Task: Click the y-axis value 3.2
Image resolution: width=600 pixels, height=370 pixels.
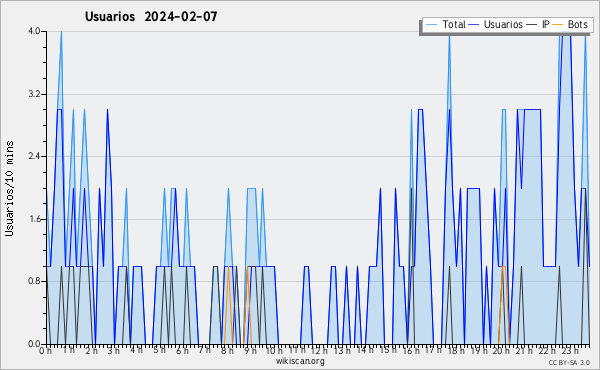Action: tap(34, 94)
